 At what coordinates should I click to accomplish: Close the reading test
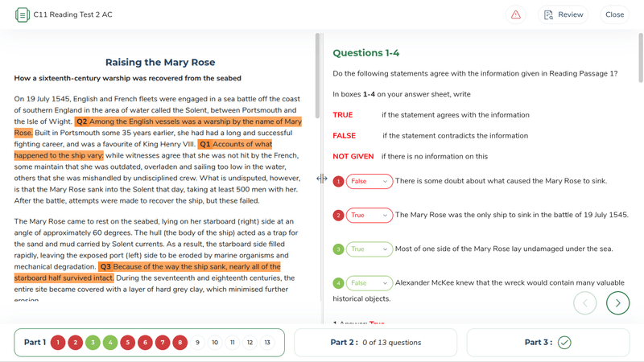pyautogui.click(x=614, y=14)
